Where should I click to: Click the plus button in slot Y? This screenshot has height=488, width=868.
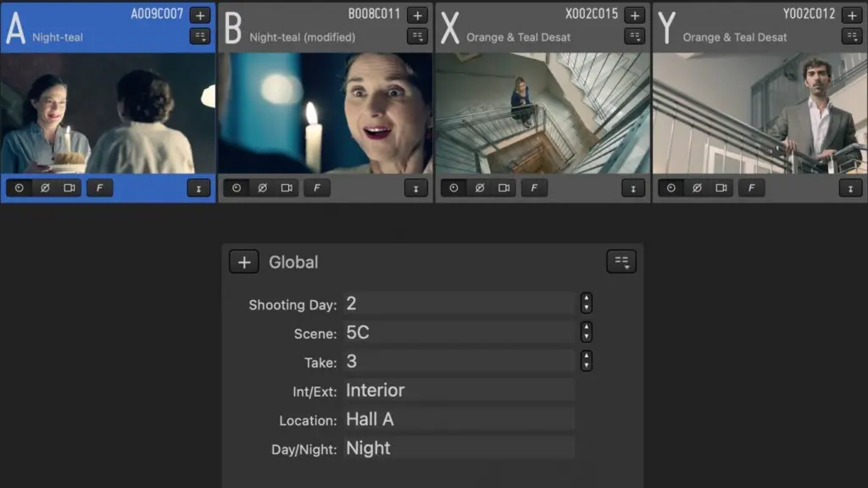click(852, 15)
